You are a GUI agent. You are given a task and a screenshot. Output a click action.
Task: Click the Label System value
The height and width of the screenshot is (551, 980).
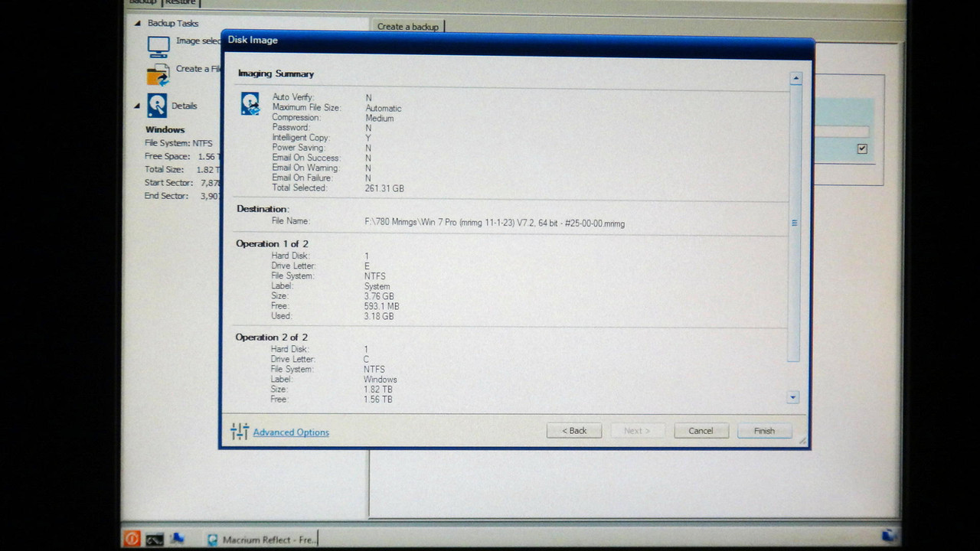coord(377,286)
